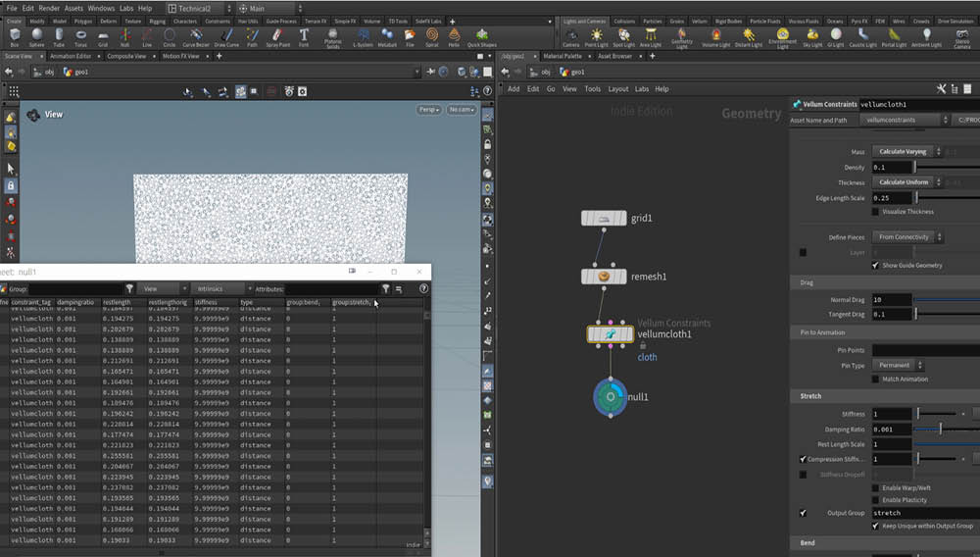Open the Persp viewport dropdown
The width and height of the screenshot is (980, 557).
coord(428,110)
